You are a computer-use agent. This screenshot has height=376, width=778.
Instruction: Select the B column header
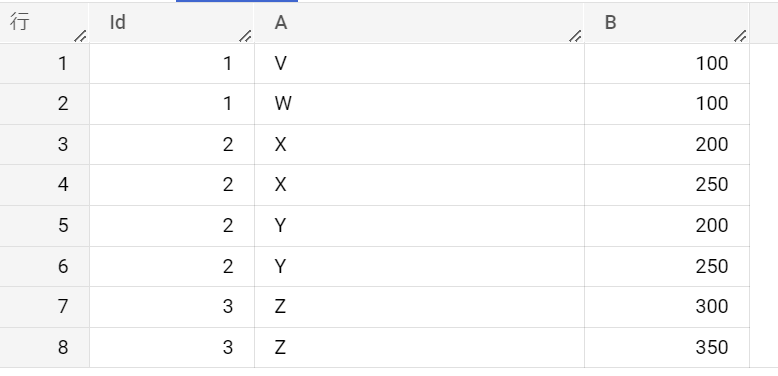[x=667, y=23]
